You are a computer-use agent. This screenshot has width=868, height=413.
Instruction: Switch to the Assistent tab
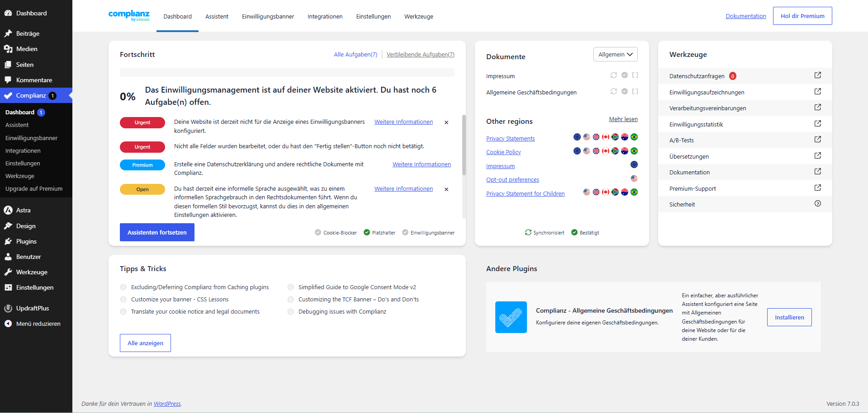pos(217,16)
